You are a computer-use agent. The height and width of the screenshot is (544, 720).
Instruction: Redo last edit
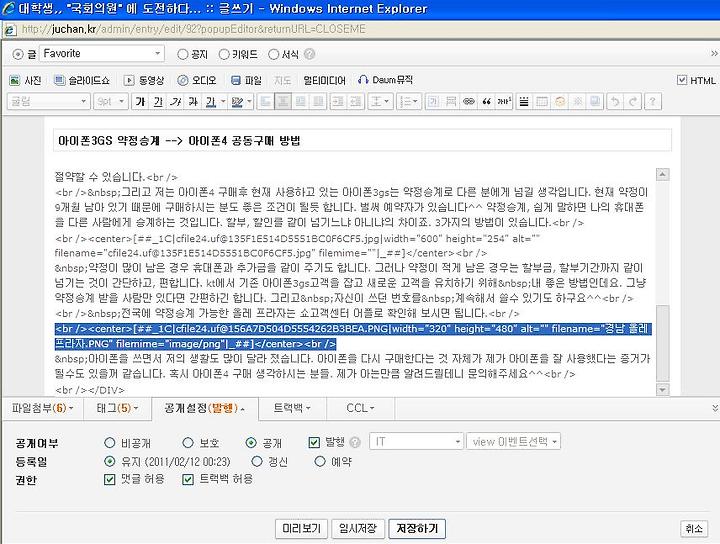pos(632,101)
